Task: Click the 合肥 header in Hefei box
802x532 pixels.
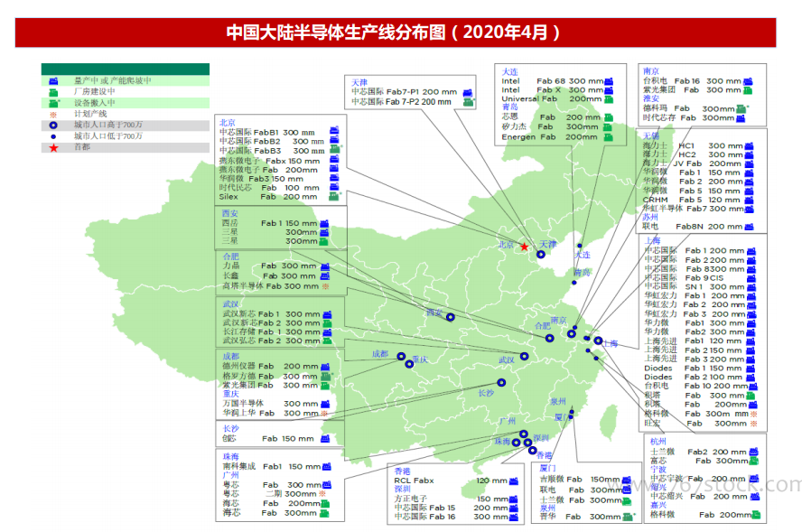Action: pyautogui.click(x=230, y=257)
